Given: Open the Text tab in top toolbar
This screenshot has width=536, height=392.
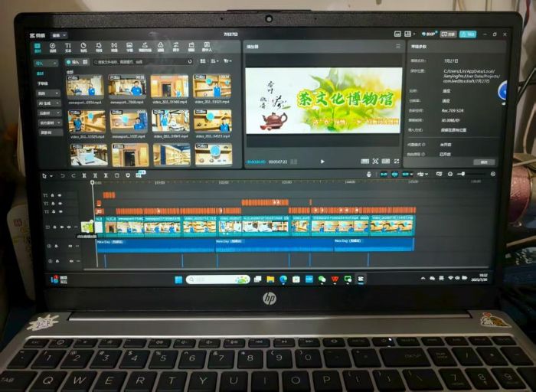Looking at the screenshot, I should [x=67, y=47].
